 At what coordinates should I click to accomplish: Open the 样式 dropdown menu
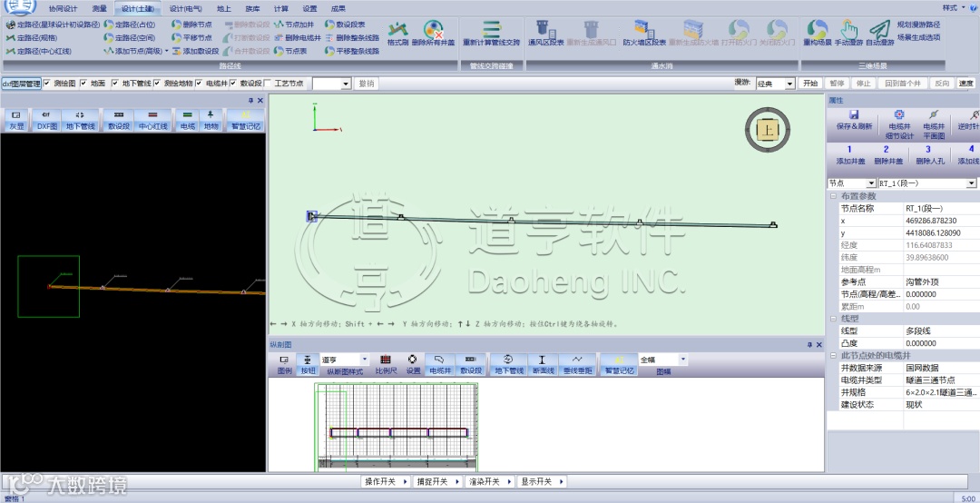point(953,8)
